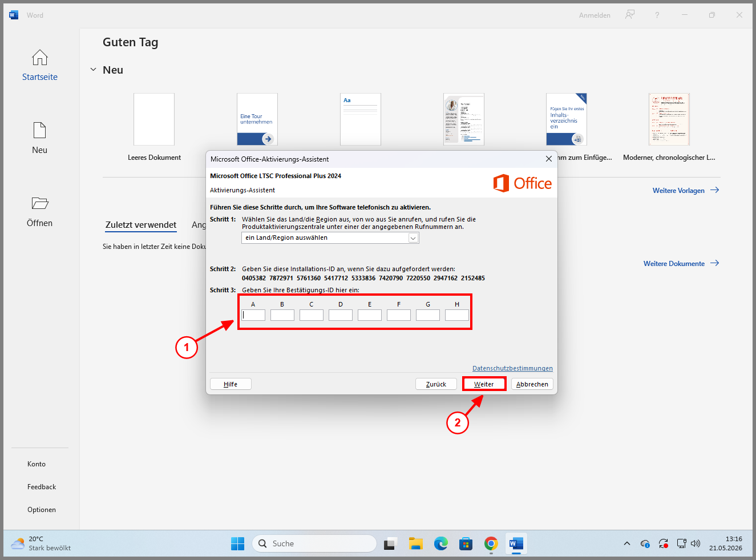Open Feedback in the sidebar

tap(42, 487)
